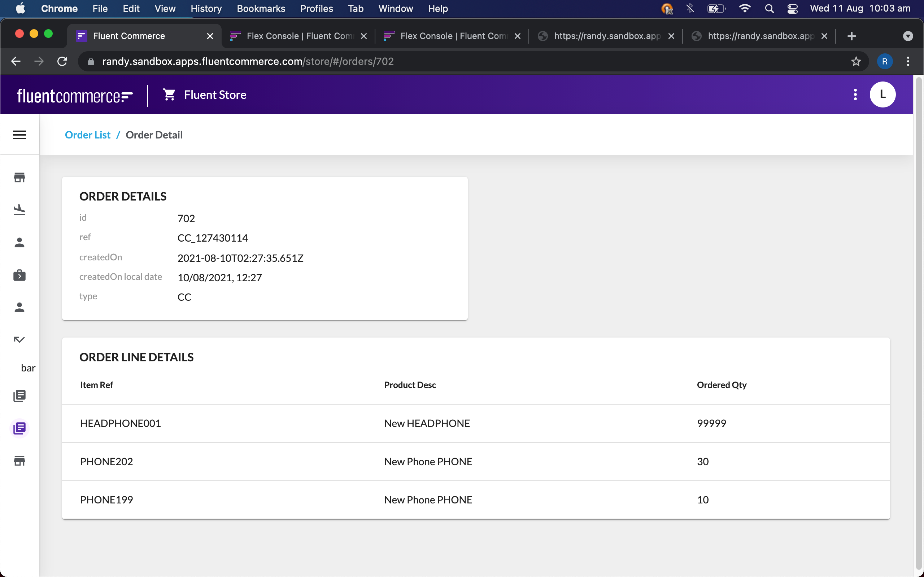Screen dimensions: 924x577
Task: Expand the Chrome tab search dropdown arrow
Action: tap(908, 36)
